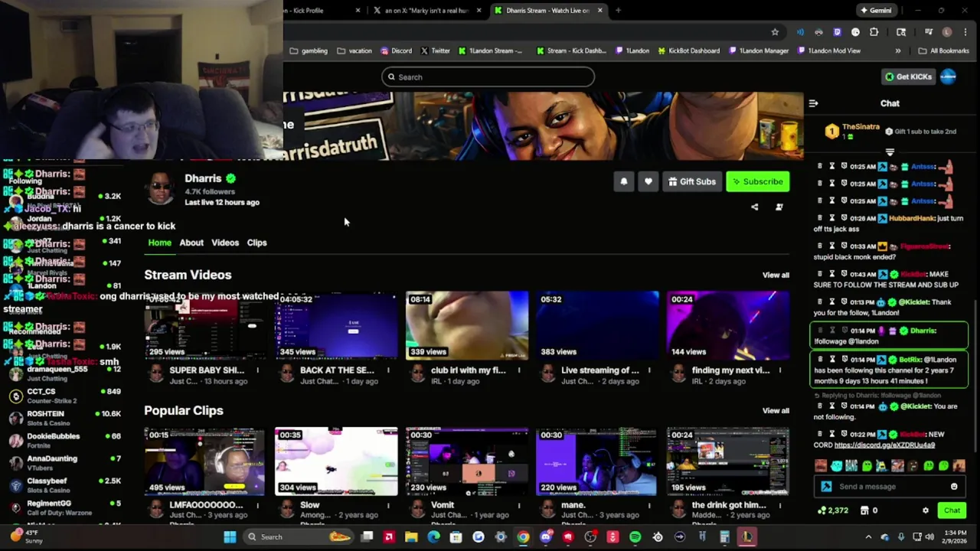Viewport: 980px width, 551px height.
Task: Send message with green Chat button
Action: pyautogui.click(x=952, y=510)
